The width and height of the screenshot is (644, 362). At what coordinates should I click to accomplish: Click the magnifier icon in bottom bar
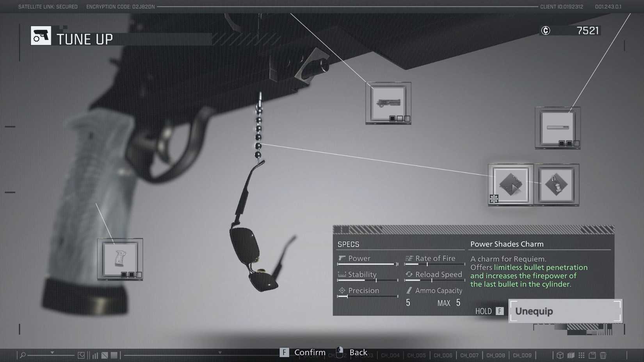[x=23, y=355]
